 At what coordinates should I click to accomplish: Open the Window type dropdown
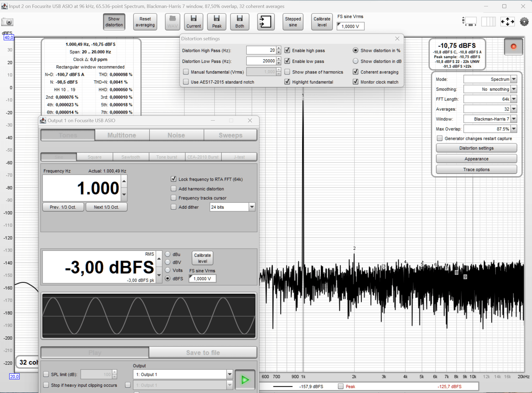(x=514, y=119)
